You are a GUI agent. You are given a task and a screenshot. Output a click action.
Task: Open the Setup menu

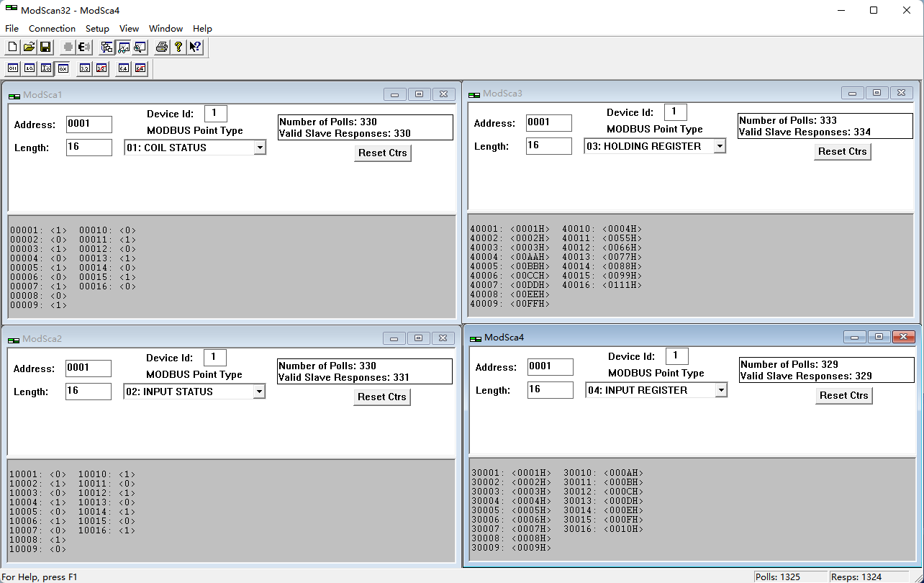97,29
